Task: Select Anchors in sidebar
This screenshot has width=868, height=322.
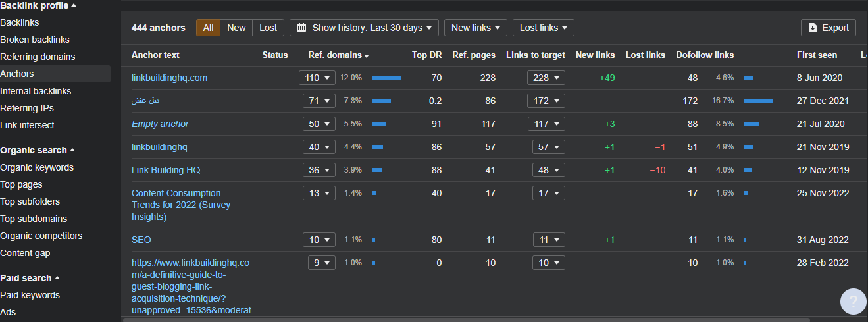Action: coord(55,74)
